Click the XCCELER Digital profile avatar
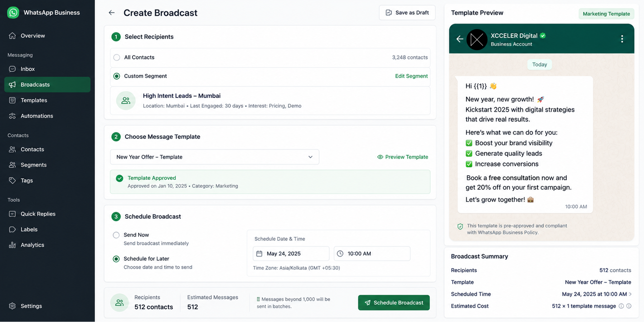 pyautogui.click(x=477, y=39)
